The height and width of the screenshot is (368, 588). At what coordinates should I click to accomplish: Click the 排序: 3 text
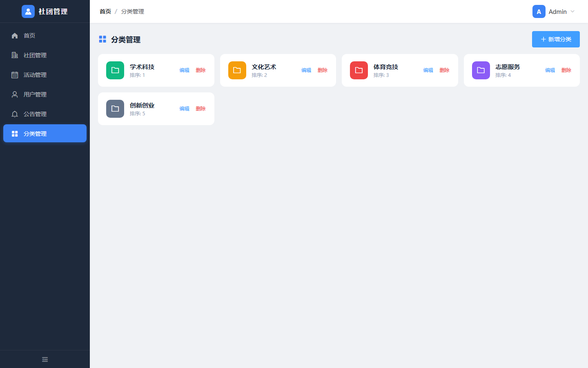click(x=381, y=75)
